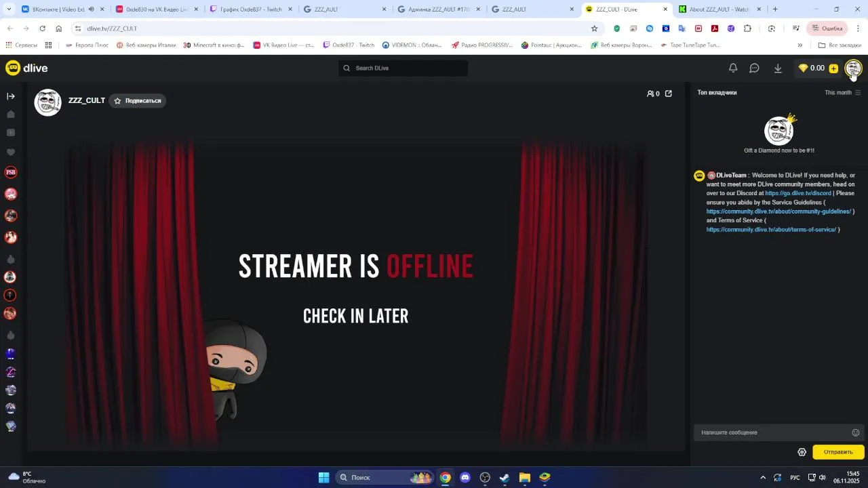Open ZZZ_CULT channel avatar
This screenshot has height=488, width=868.
[x=48, y=102]
